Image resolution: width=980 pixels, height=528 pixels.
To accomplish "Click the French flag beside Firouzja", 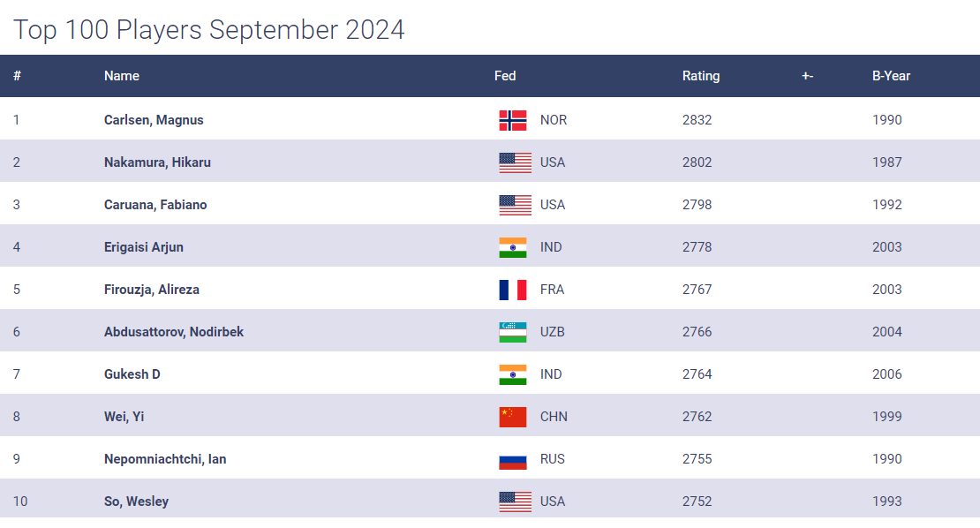I will point(513,290).
